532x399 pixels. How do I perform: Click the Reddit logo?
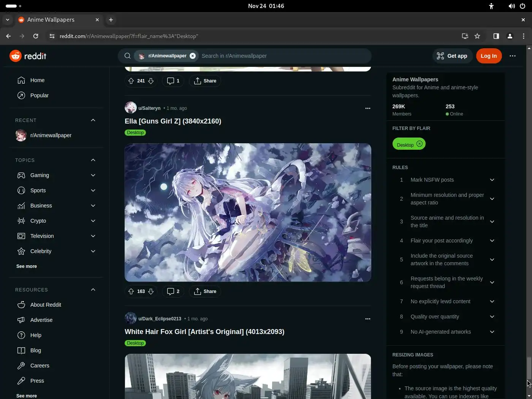(x=28, y=56)
